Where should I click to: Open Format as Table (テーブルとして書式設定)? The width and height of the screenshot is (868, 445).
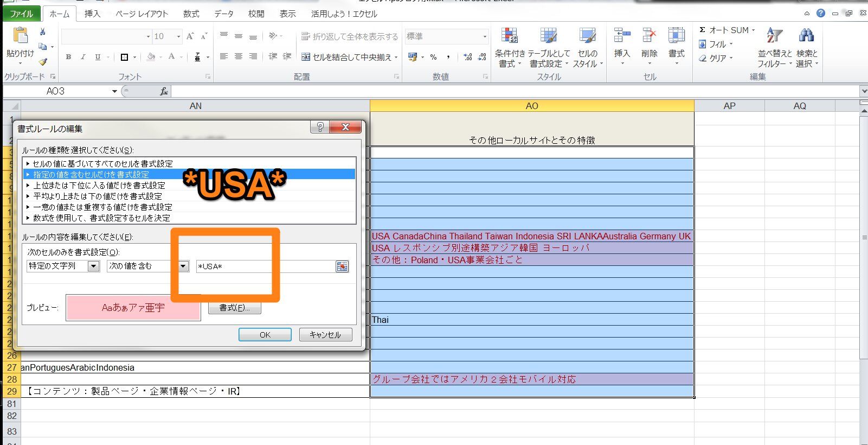pyautogui.click(x=549, y=47)
